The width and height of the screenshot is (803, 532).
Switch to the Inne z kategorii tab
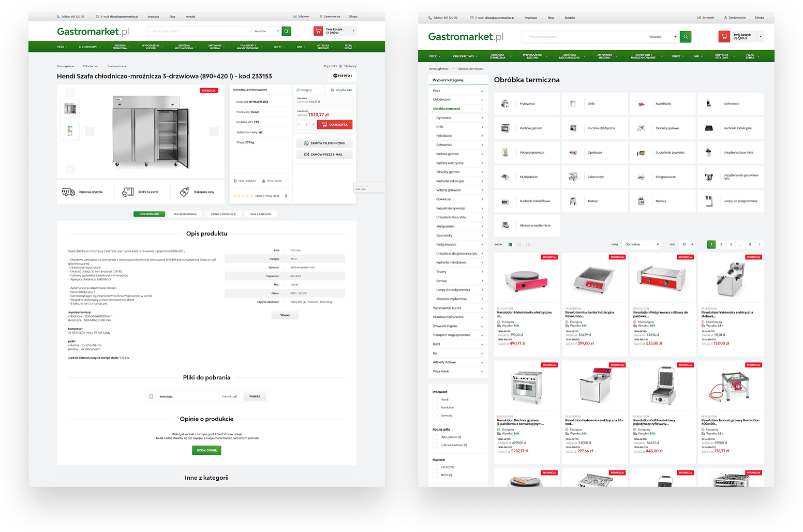261,214
